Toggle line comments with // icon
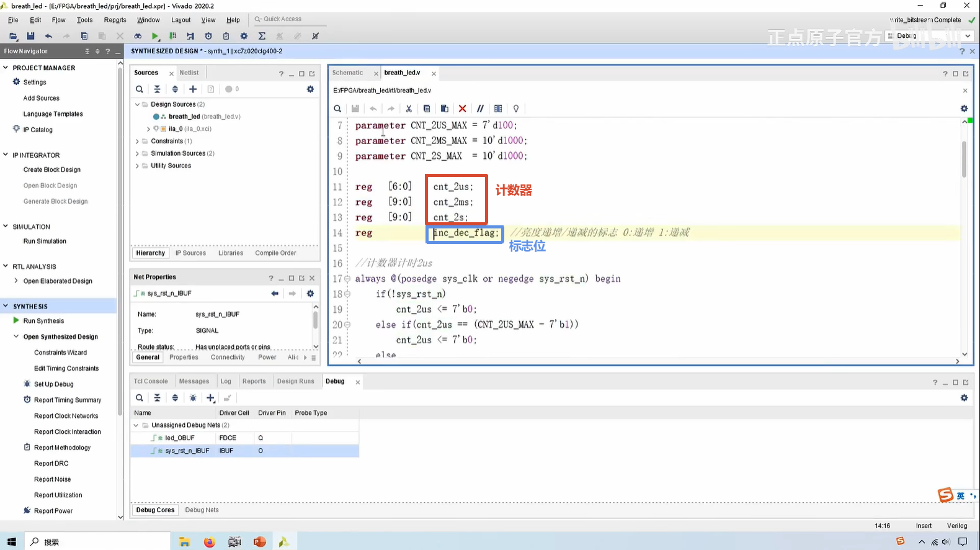 tap(480, 109)
